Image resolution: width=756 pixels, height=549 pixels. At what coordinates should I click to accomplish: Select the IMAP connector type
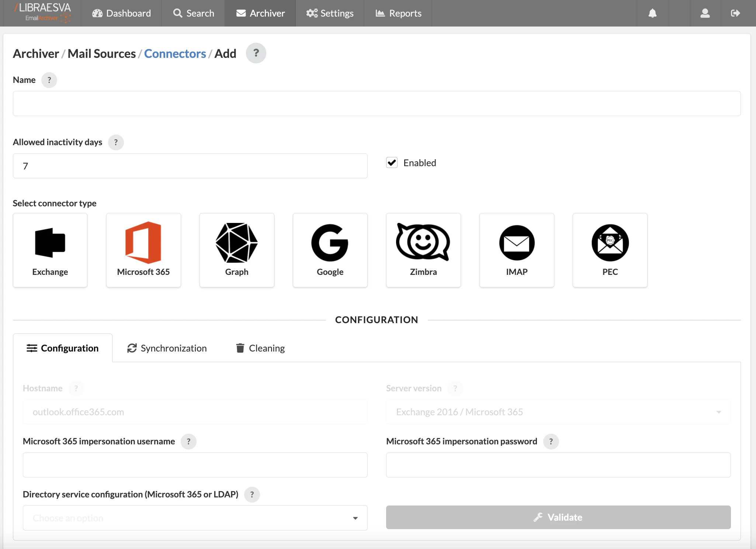(x=516, y=250)
